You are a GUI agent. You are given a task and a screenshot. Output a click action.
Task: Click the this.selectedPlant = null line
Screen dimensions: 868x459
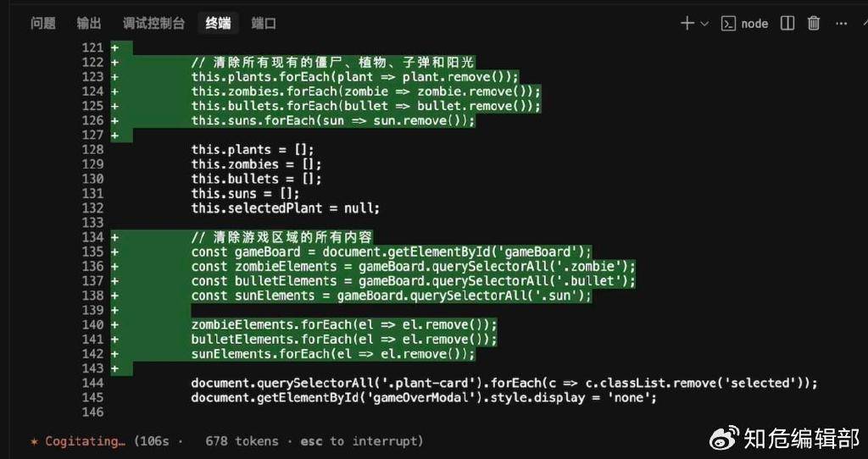(286, 208)
